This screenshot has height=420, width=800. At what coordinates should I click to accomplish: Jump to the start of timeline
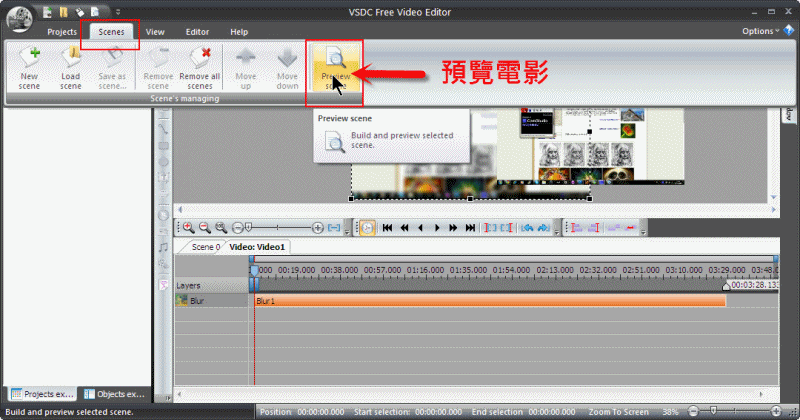click(387, 228)
